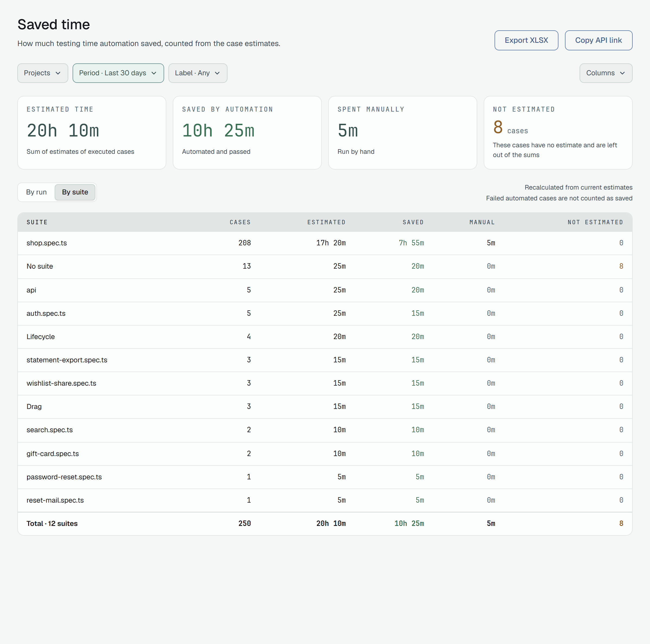Select the No suite row
Viewport: 650px width, 644px height.
(x=325, y=266)
